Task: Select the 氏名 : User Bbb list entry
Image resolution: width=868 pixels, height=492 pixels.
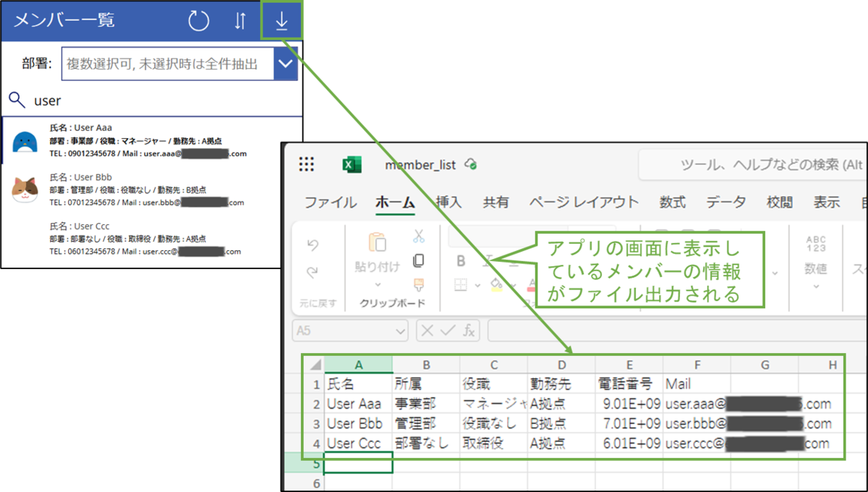Action: [x=152, y=190]
